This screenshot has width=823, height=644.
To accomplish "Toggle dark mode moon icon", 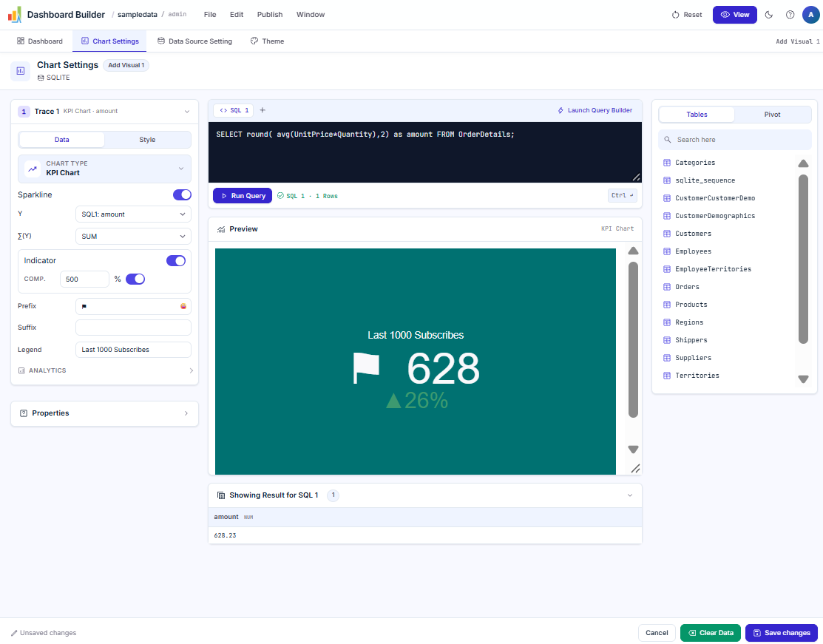I will [769, 15].
